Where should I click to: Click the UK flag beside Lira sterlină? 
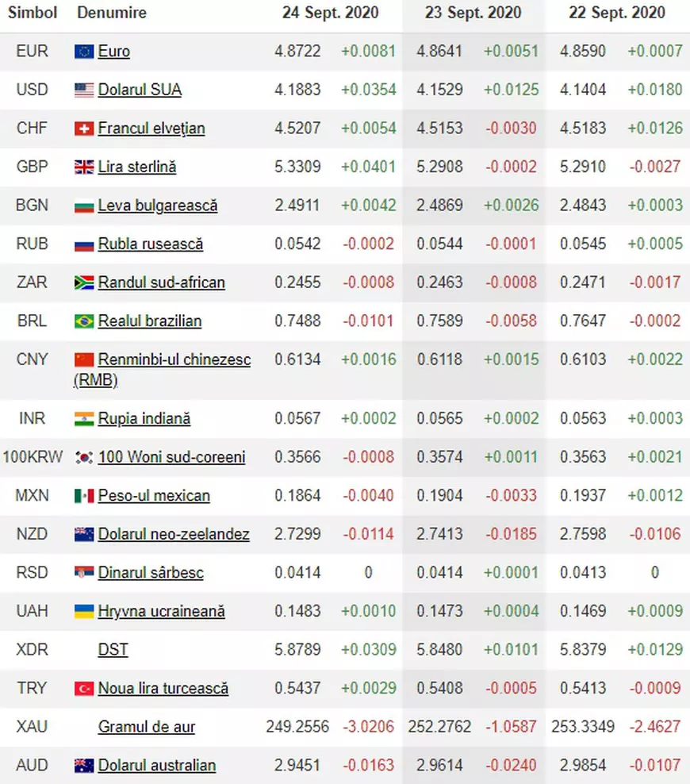pyautogui.click(x=84, y=167)
